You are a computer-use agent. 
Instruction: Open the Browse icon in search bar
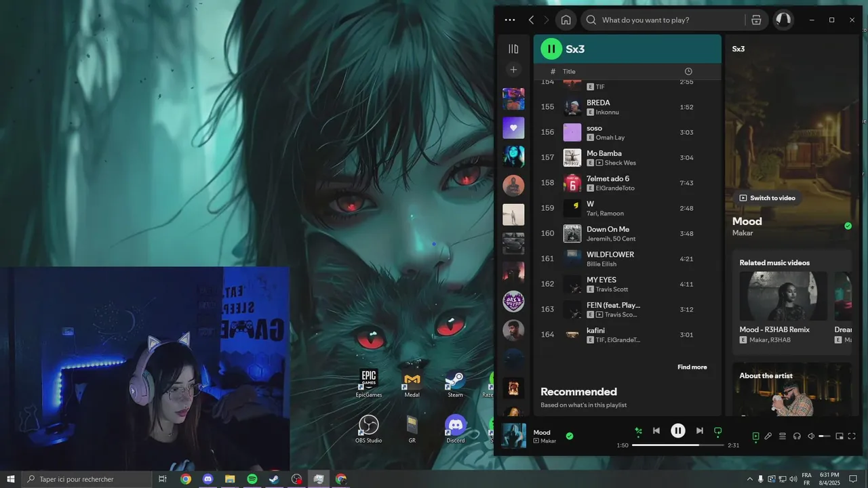[756, 20]
